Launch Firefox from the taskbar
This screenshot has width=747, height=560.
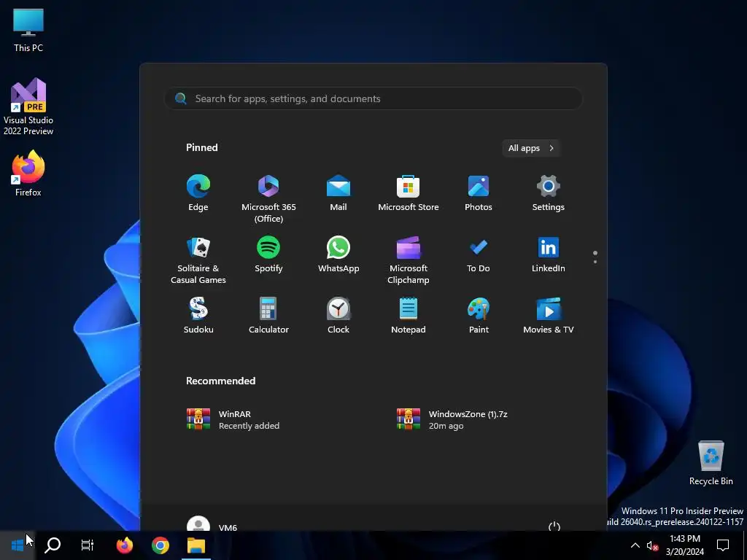click(x=125, y=545)
